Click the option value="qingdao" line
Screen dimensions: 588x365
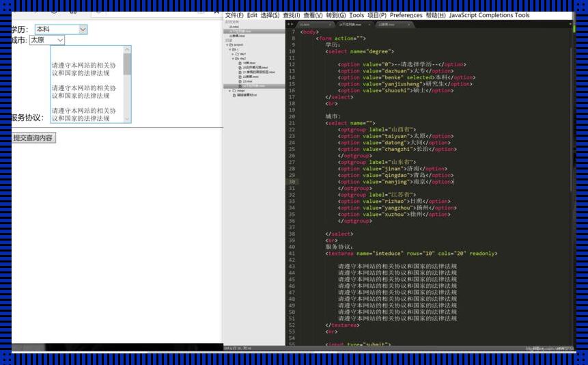pos(395,176)
